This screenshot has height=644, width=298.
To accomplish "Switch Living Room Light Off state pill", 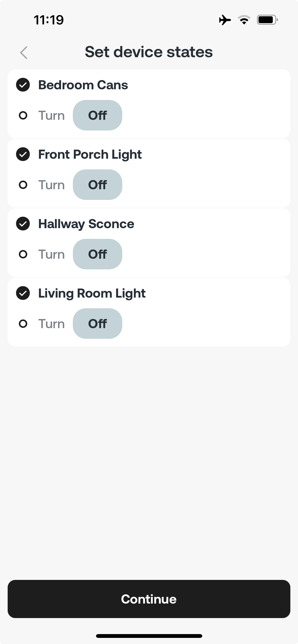I will coord(98,324).
